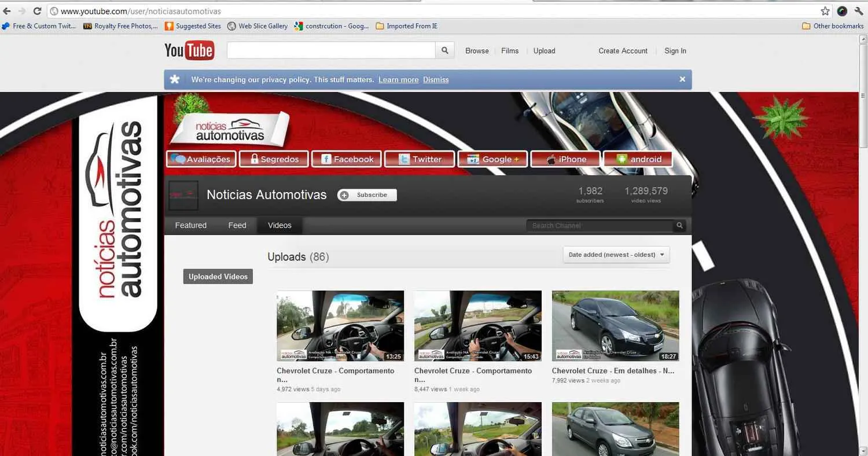Viewport: 868px width, 456px height.
Task: Click the video title with 8,447 views
Action: point(473,375)
